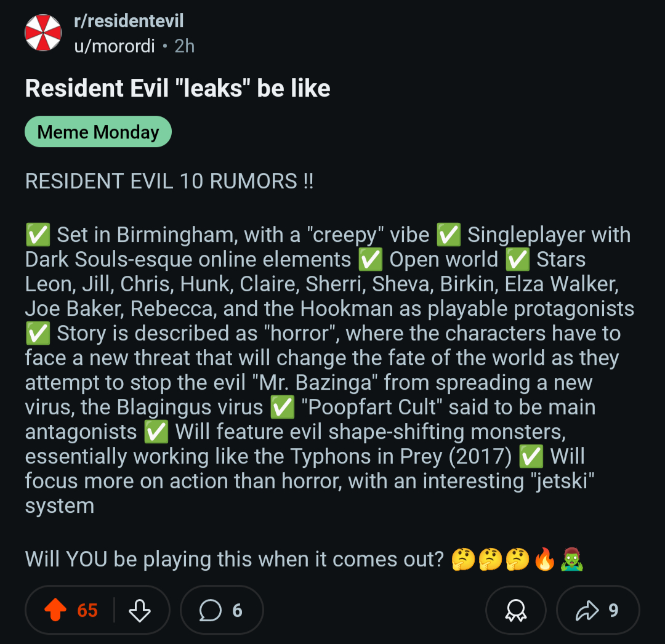Open the r/residentevil subreddit link

tap(129, 22)
